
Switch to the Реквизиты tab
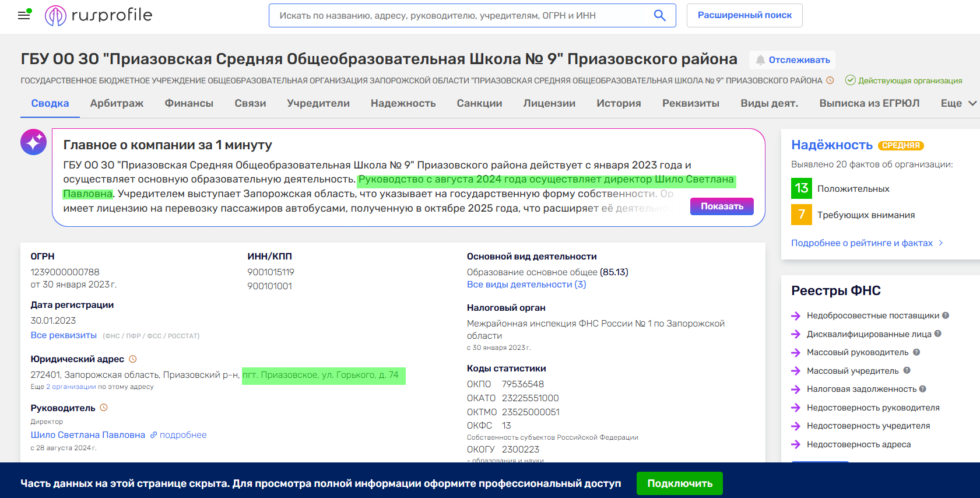691,103
